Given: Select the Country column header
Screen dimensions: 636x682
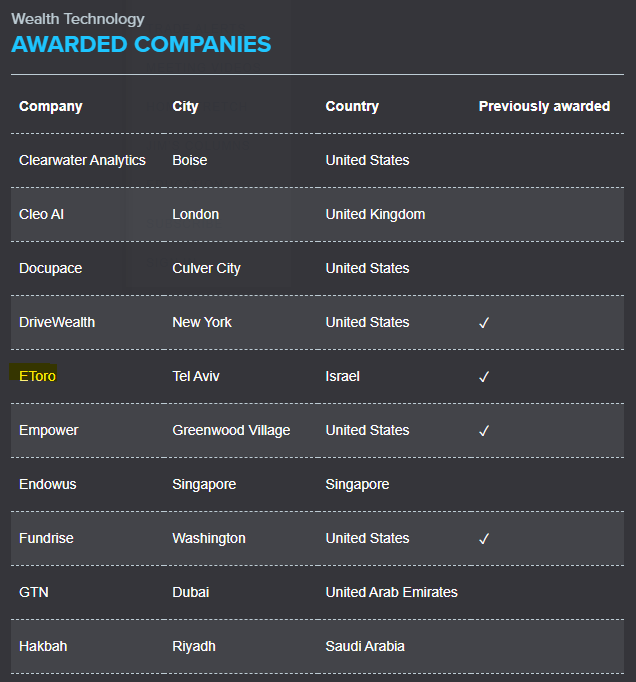Looking at the screenshot, I should pyautogui.click(x=352, y=106).
